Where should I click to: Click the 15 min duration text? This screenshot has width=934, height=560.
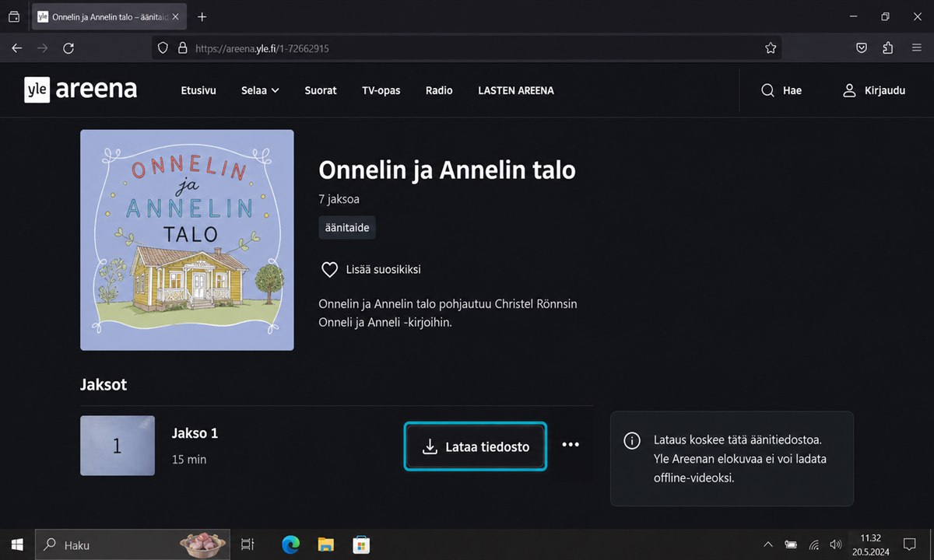(x=189, y=459)
